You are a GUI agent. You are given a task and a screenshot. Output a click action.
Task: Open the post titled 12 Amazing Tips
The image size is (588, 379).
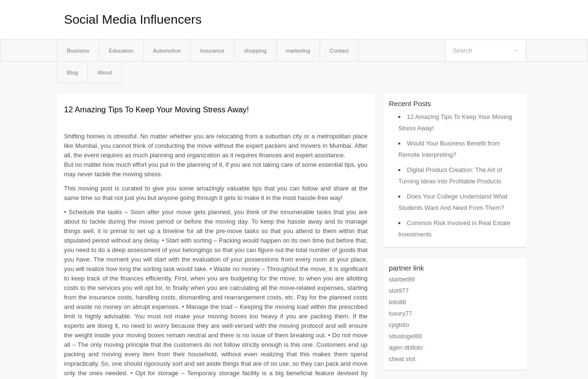pyautogui.click(x=156, y=109)
